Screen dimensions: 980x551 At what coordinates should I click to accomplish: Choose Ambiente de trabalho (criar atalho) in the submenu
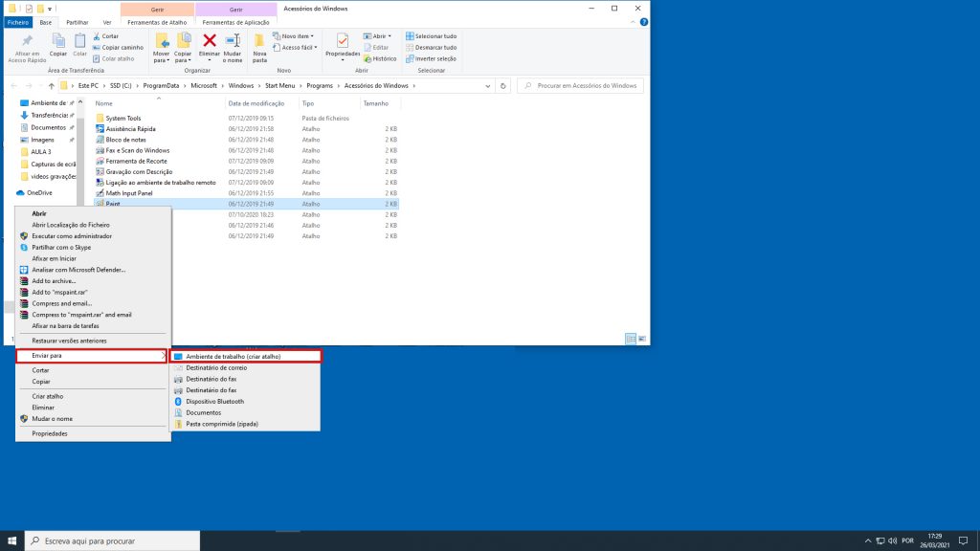pyautogui.click(x=246, y=357)
